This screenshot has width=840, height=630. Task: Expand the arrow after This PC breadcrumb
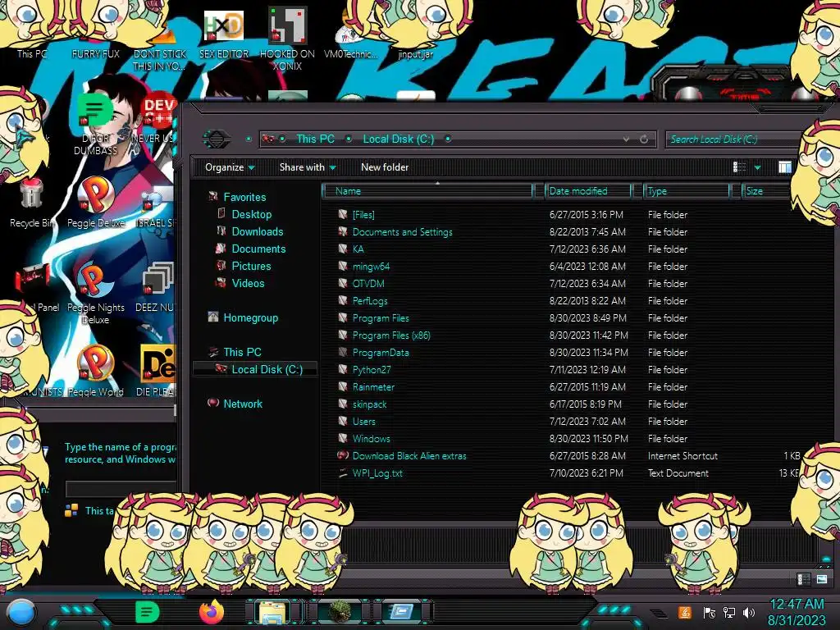349,139
